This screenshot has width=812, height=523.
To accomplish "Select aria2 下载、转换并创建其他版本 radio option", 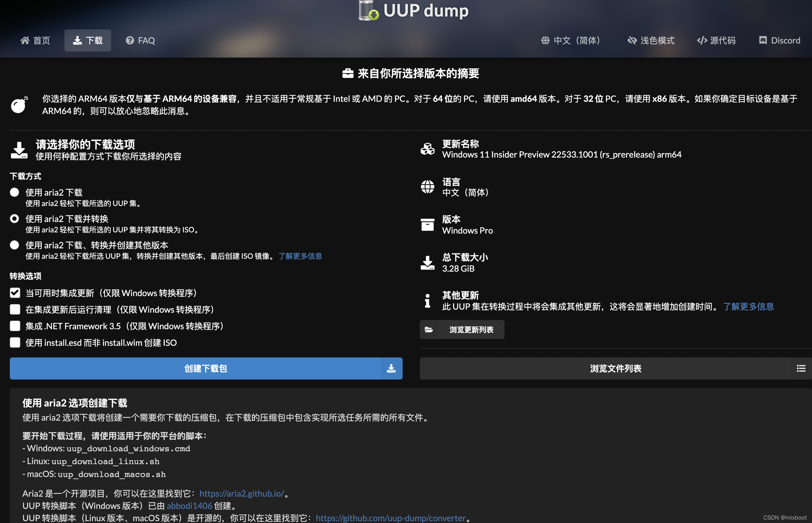I will (x=15, y=245).
